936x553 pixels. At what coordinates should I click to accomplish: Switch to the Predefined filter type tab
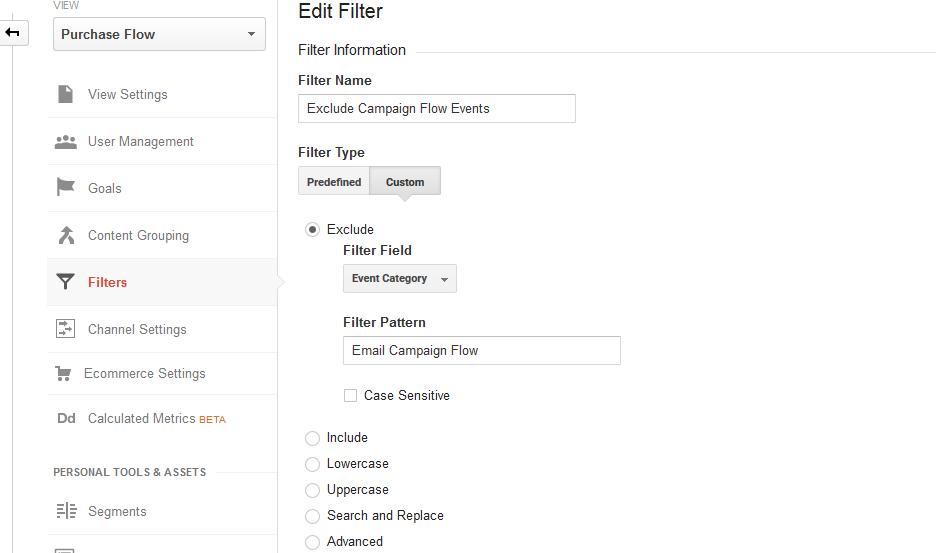point(334,182)
